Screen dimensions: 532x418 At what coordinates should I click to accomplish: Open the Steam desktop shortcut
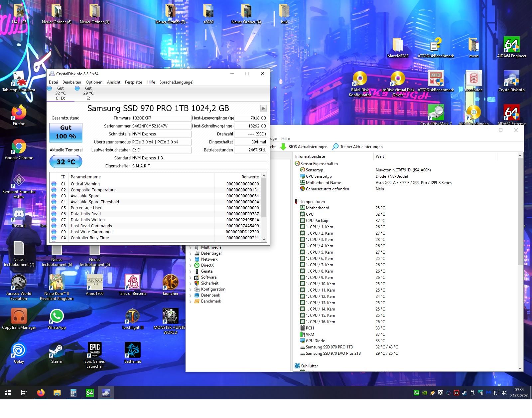pos(57,353)
